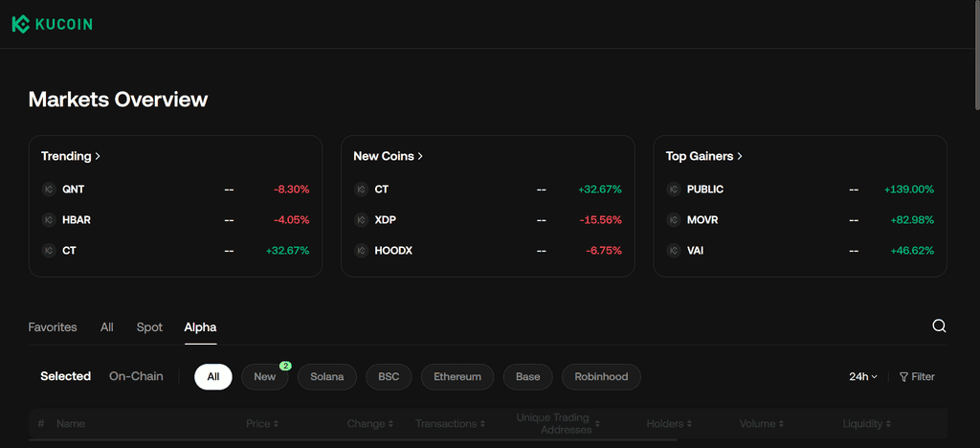This screenshot has width=980, height=448.
Task: Select the Selected sub-tab
Action: 66,376
